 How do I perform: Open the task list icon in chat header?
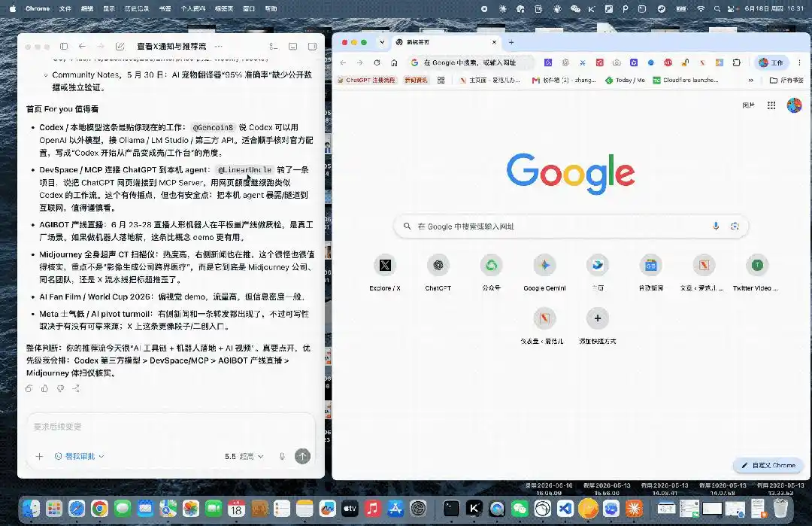274,46
